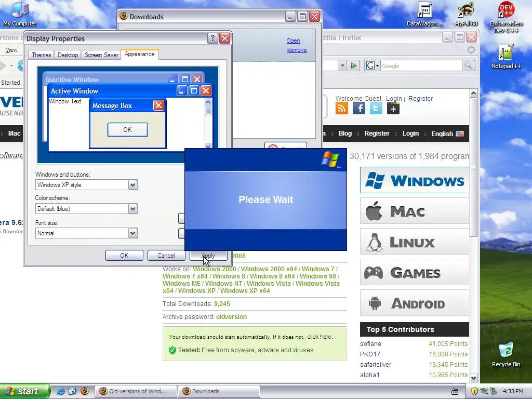Open the DataWagon desktop shortcut
532x399 pixels.
tap(424, 14)
